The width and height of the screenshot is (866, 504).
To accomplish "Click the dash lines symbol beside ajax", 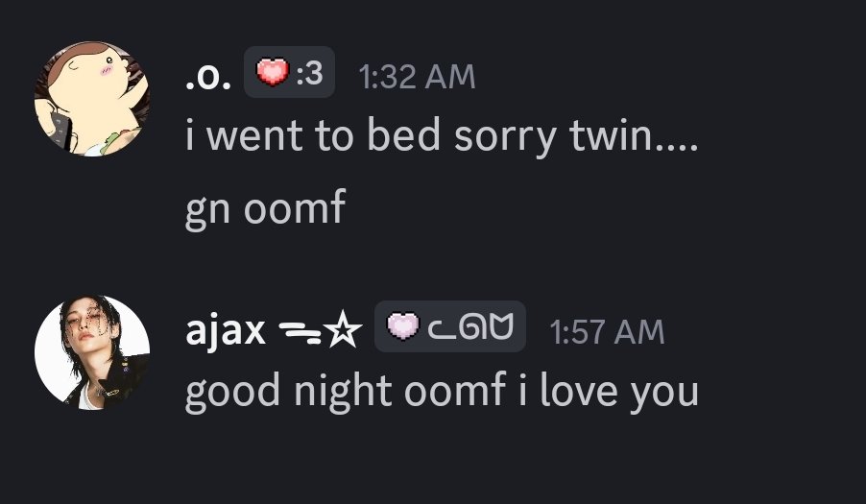I will (x=300, y=332).
